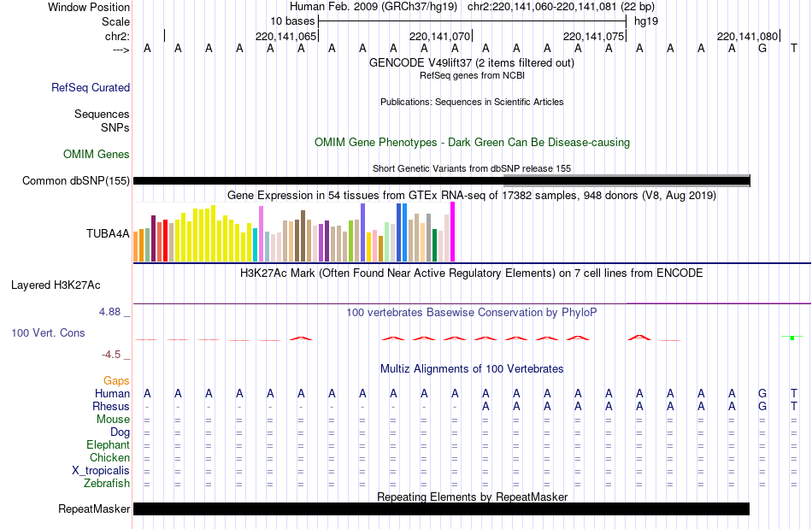This screenshot has height=529, width=812.
Task: Click 'Repeating Elements by RepeatMasker' title
Action: click(473, 497)
